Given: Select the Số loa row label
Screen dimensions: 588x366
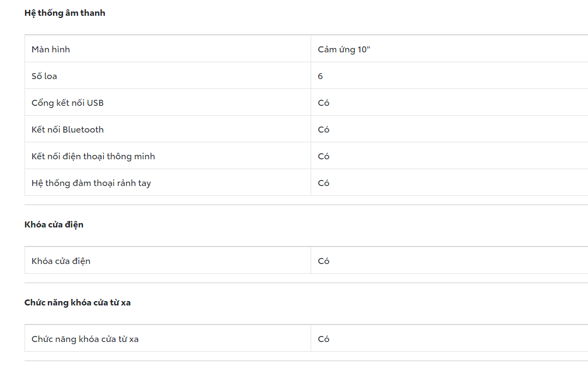Looking at the screenshot, I should tap(44, 76).
